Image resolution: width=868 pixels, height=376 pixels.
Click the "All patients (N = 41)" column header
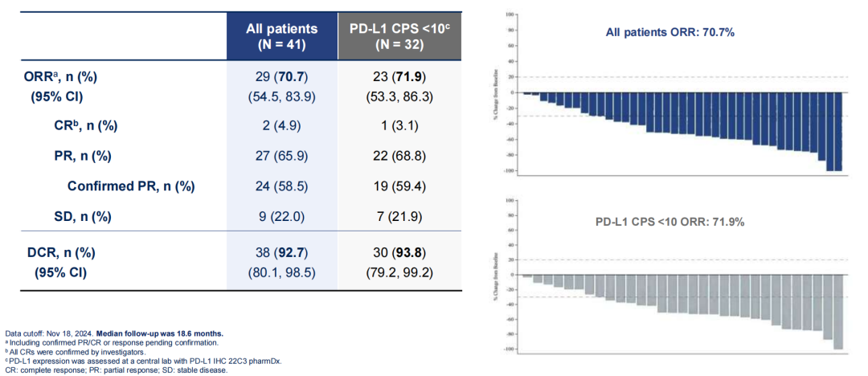281,36
